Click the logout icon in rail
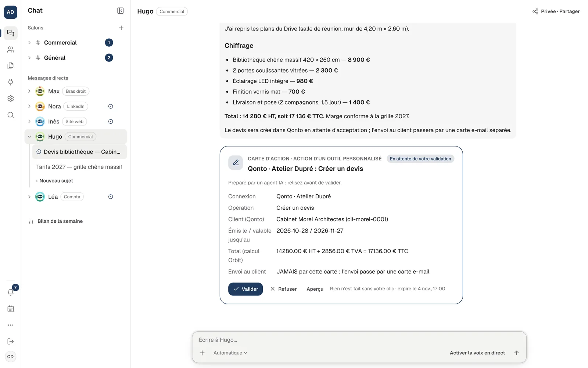The image size is (588, 368). 11,342
